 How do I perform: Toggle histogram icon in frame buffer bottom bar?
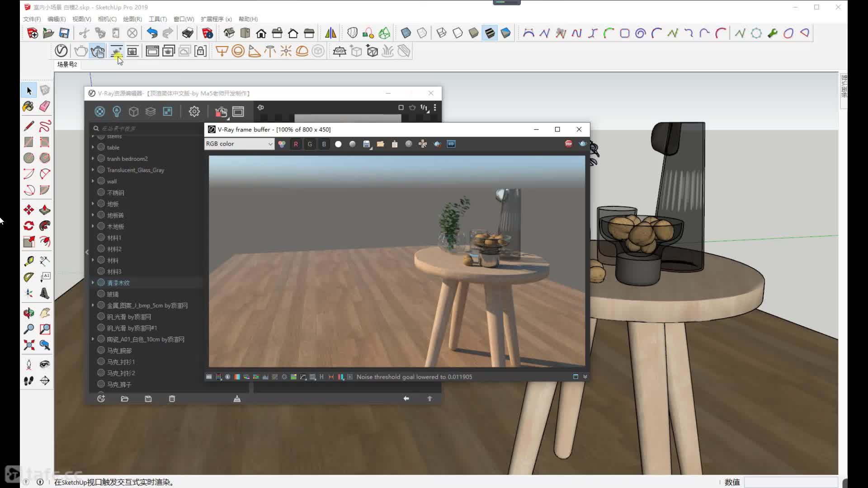[x=265, y=377]
